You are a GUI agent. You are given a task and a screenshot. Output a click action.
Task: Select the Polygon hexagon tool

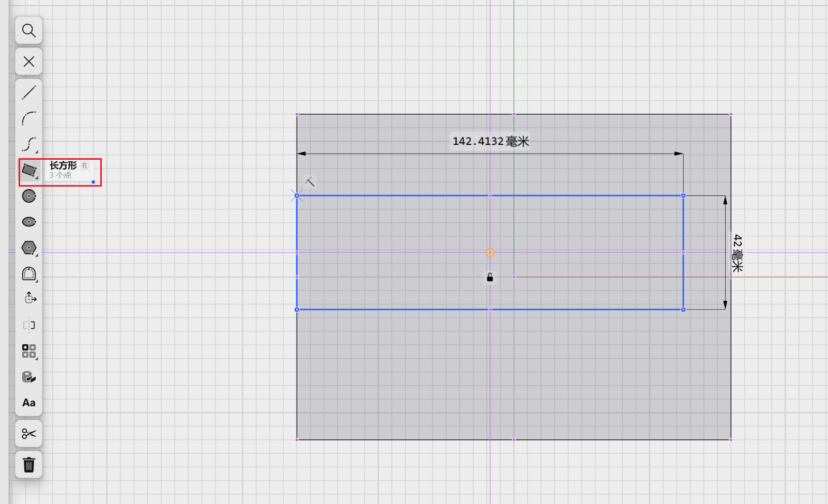pos(29,248)
